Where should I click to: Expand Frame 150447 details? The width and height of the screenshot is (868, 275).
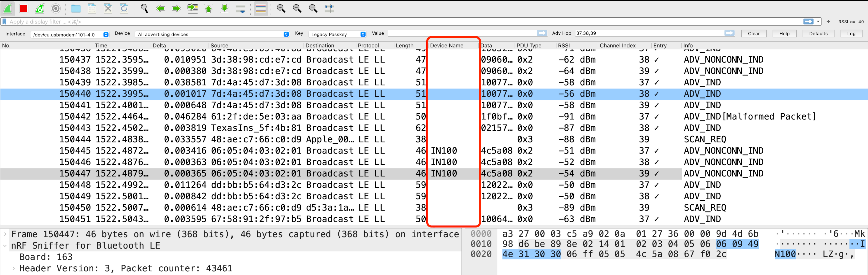(5, 234)
